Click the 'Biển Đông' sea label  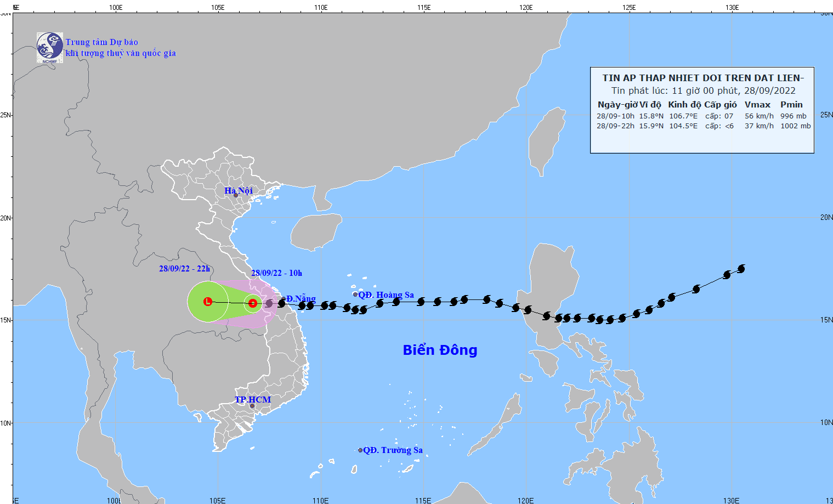[x=440, y=350]
